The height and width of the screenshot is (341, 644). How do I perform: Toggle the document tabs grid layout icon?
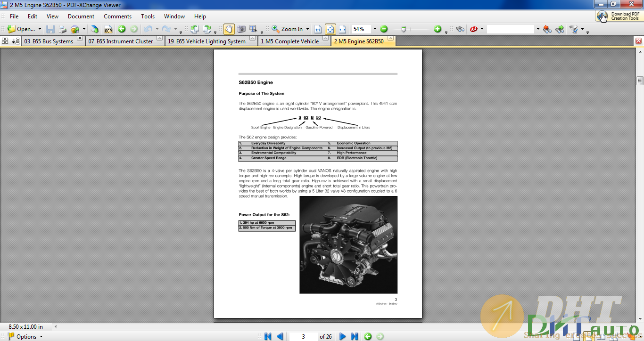click(x=5, y=41)
